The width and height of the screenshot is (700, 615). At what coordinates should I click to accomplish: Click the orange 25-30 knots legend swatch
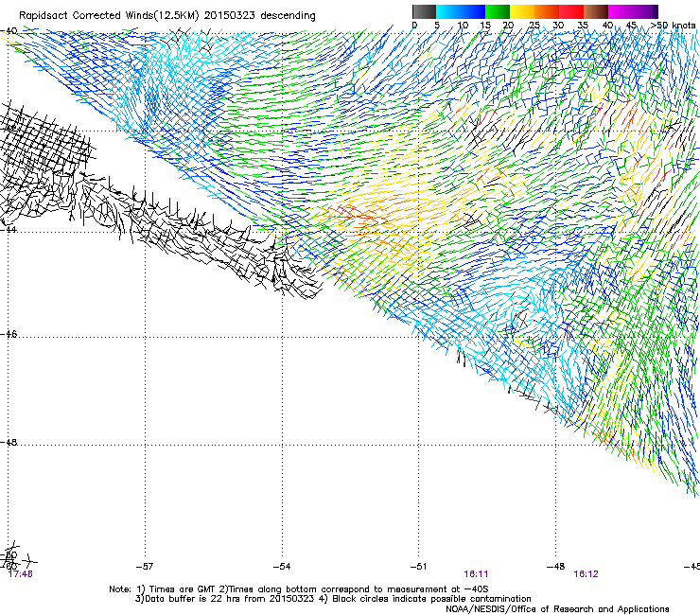tap(547, 11)
